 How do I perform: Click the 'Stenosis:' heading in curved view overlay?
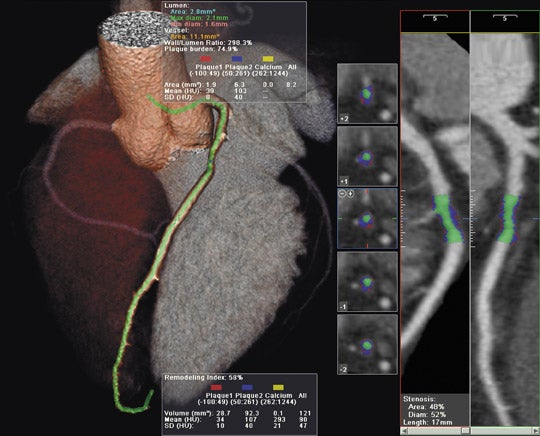point(419,399)
